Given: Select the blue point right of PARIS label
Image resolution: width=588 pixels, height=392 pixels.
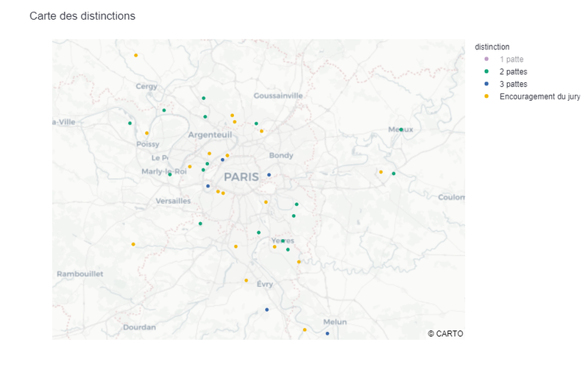Looking at the screenshot, I should [269, 174].
